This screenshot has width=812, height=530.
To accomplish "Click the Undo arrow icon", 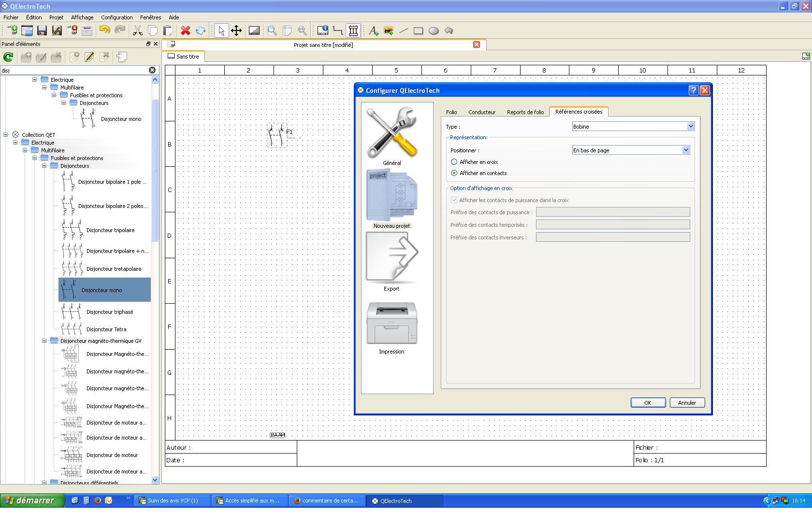I will click(x=104, y=30).
